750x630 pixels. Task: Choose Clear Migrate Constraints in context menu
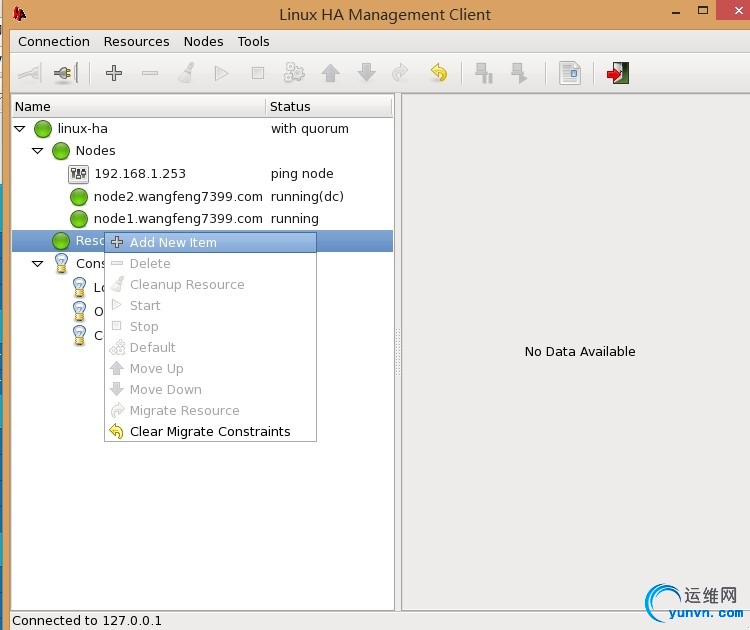(x=210, y=431)
